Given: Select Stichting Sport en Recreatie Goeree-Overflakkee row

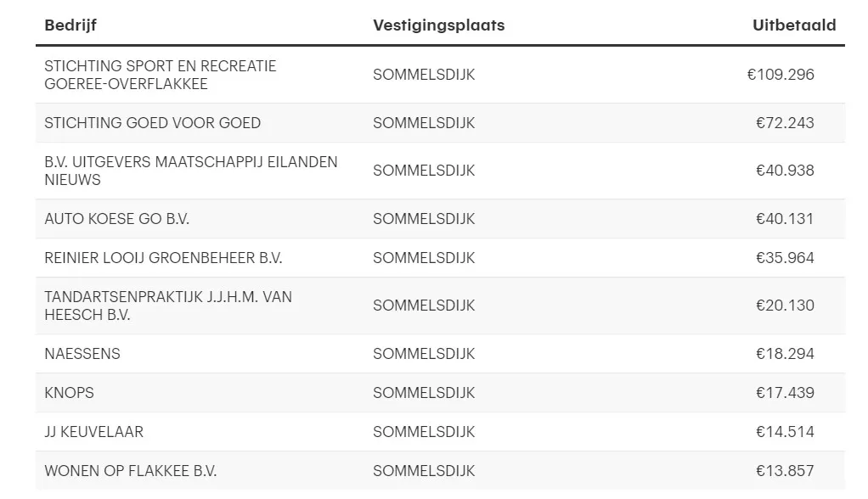Looking at the screenshot, I should tap(440, 75).
